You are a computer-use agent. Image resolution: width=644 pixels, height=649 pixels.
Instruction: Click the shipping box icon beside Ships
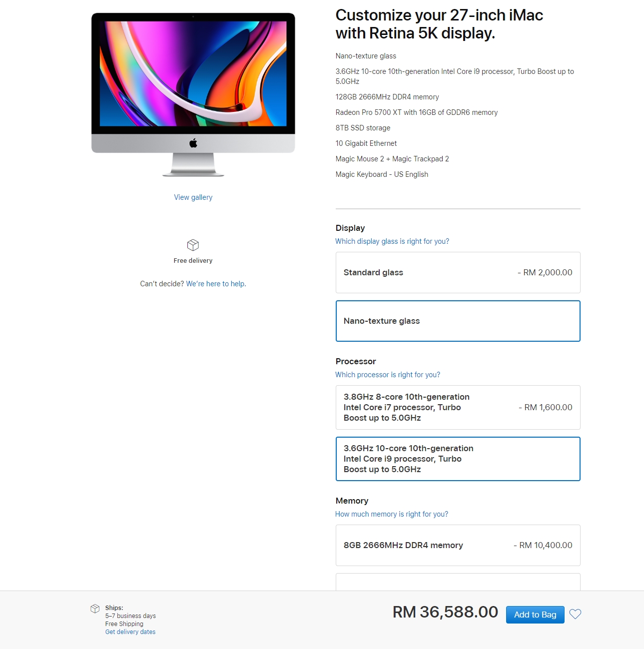coord(95,609)
